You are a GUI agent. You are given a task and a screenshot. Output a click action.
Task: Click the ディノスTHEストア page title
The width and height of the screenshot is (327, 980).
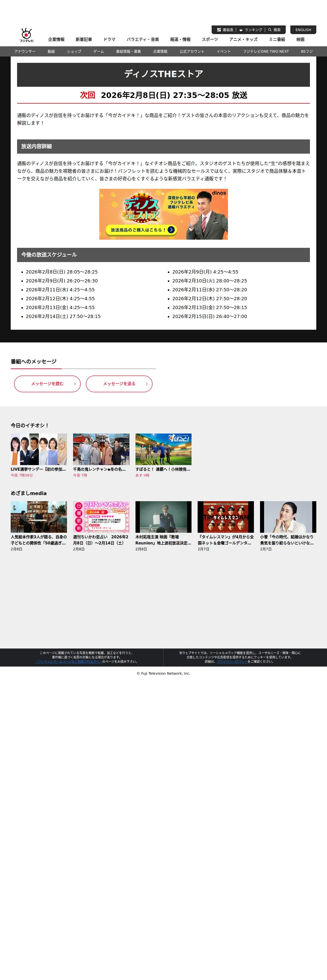[x=164, y=74]
